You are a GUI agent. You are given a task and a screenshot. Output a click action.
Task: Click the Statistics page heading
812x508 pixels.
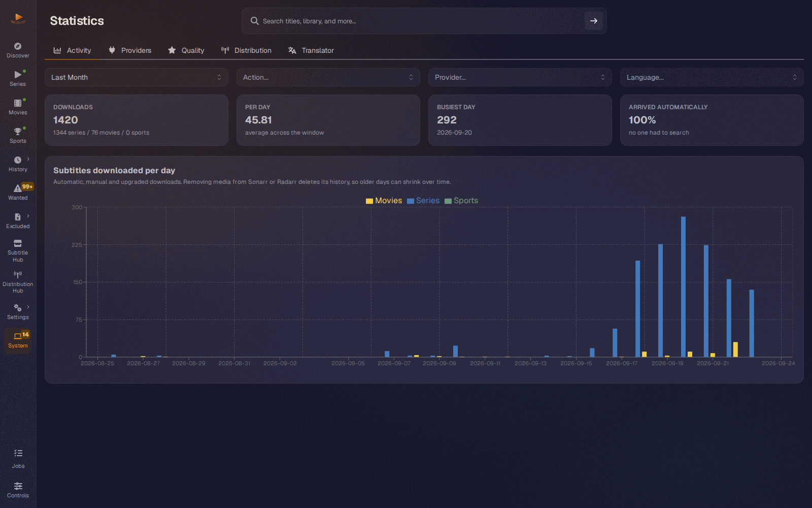click(77, 21)
